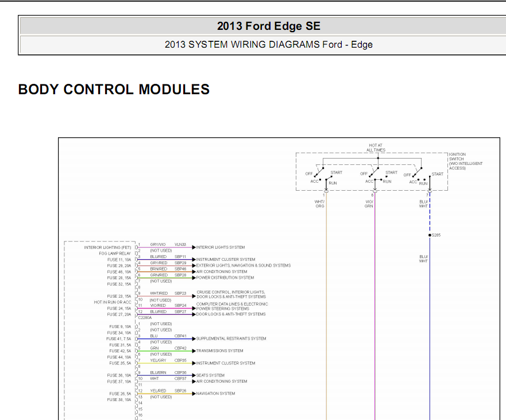Click the 'FUSE 41, 7.5A' label
The image size is (506, 420).
coord(118,338)
